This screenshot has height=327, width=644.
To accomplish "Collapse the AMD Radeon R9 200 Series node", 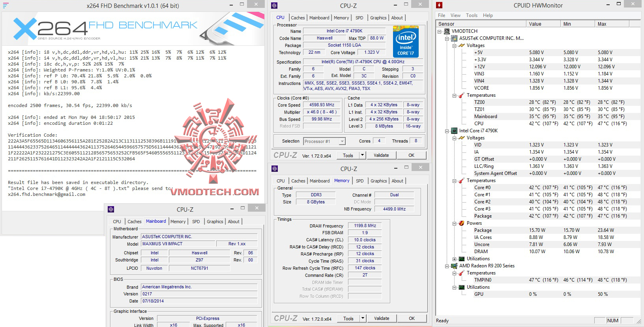I will coord(447,266).
